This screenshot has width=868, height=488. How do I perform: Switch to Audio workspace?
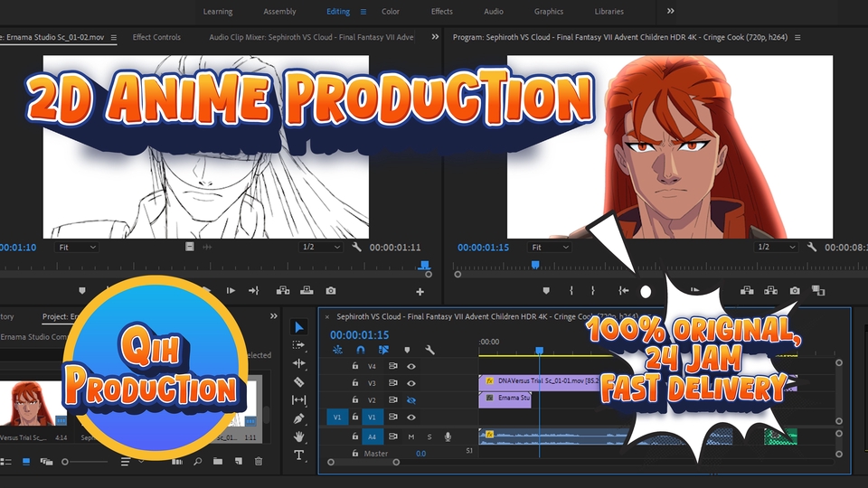pos(494,12)
